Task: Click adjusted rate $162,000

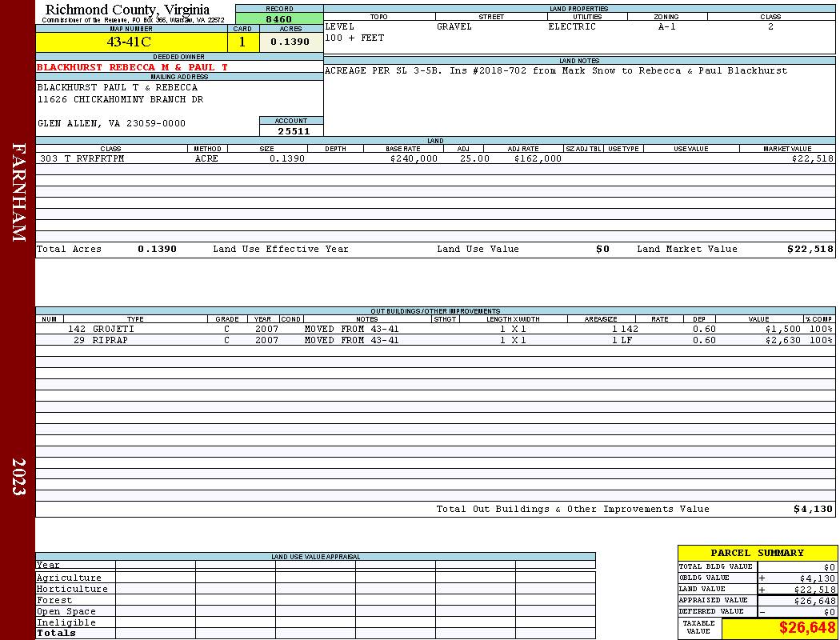Action: click(538, 158)
